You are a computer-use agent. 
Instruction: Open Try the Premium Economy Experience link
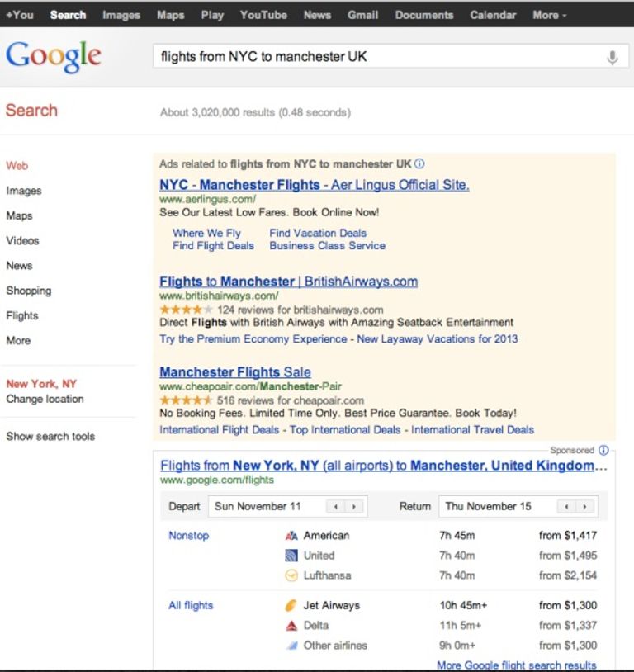(253, 339)
